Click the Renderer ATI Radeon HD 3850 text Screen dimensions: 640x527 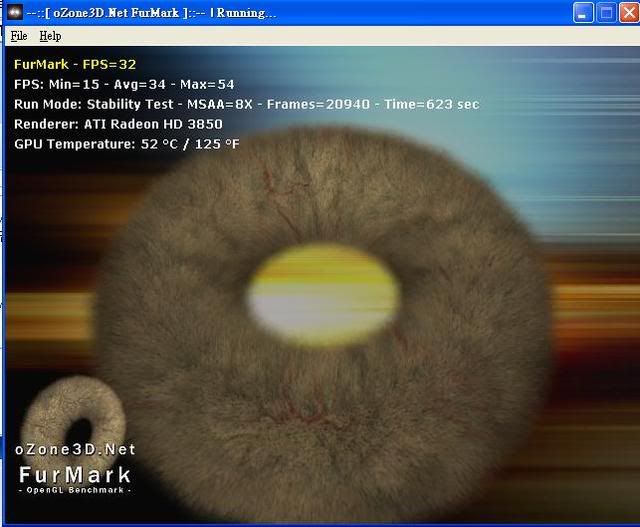point(118,124)
